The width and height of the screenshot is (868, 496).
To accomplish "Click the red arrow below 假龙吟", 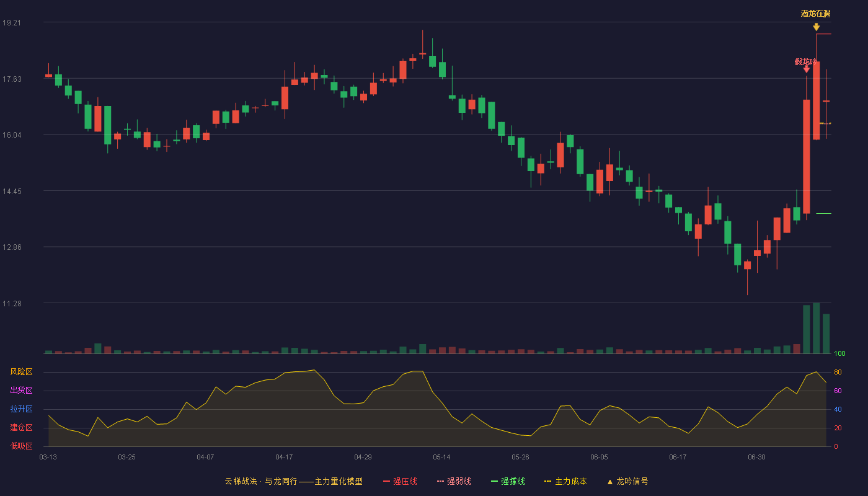I will tap(806, 69).
